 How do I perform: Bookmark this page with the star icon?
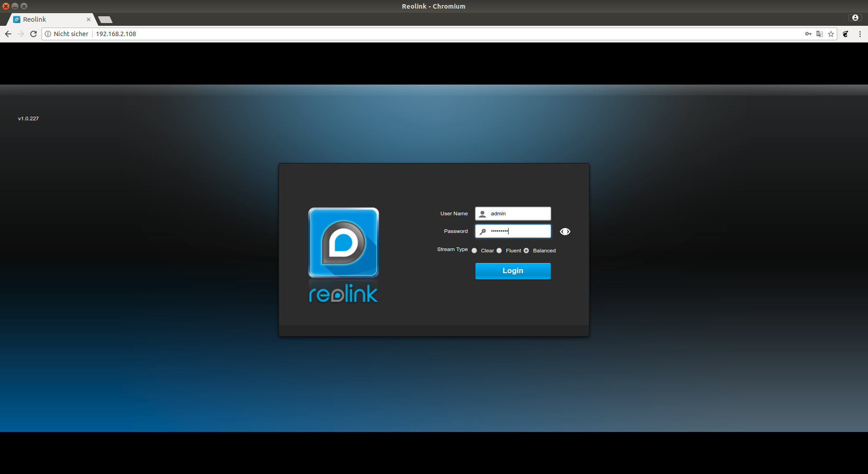[x=831, y=34]
